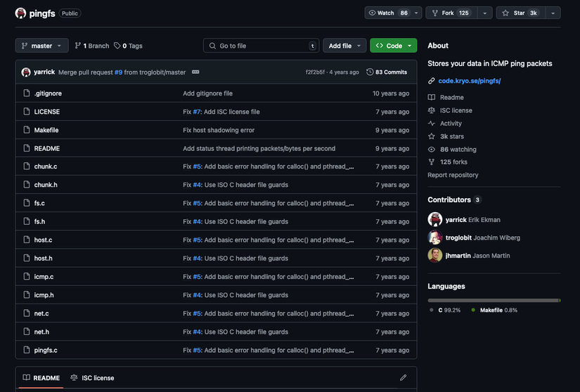Image resolution: width=580 pixels, height=392 pixels.
Task: Click the pingfs repository avatar icon
Action: (x=20, y=13)
